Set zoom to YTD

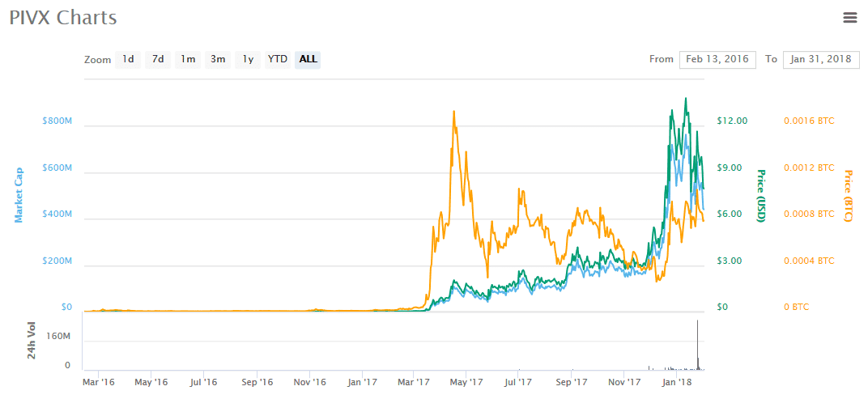coord(278,59)
